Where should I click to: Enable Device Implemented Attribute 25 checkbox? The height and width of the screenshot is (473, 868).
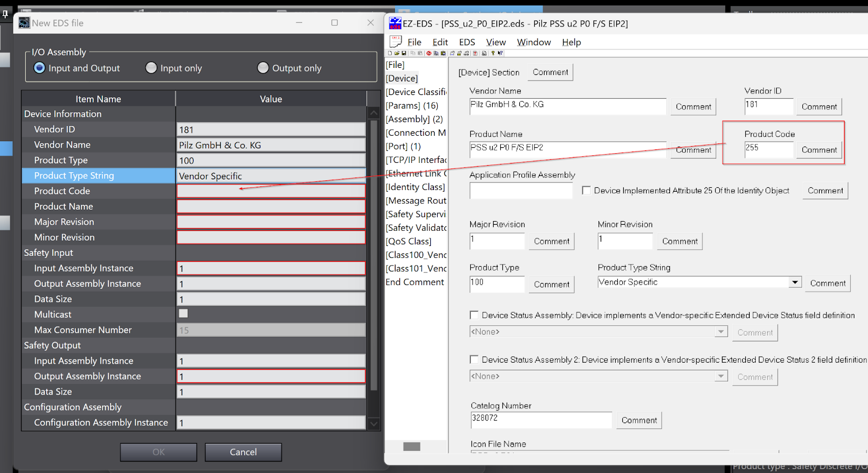pos(586,190)
